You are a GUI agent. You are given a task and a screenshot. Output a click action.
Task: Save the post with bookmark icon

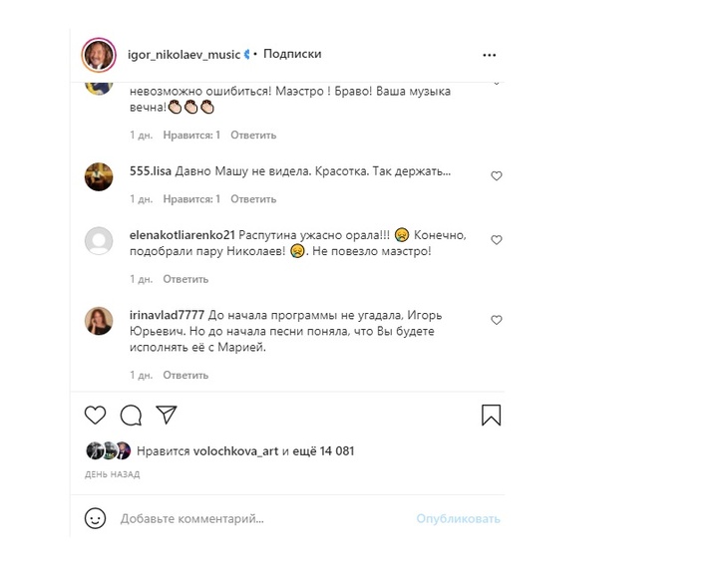point(491,415)
